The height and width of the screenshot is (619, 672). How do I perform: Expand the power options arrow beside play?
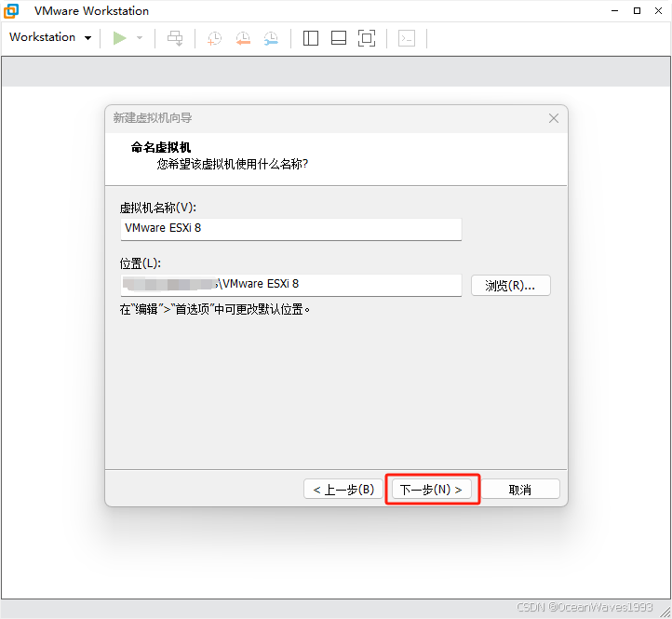pos(140,38)
